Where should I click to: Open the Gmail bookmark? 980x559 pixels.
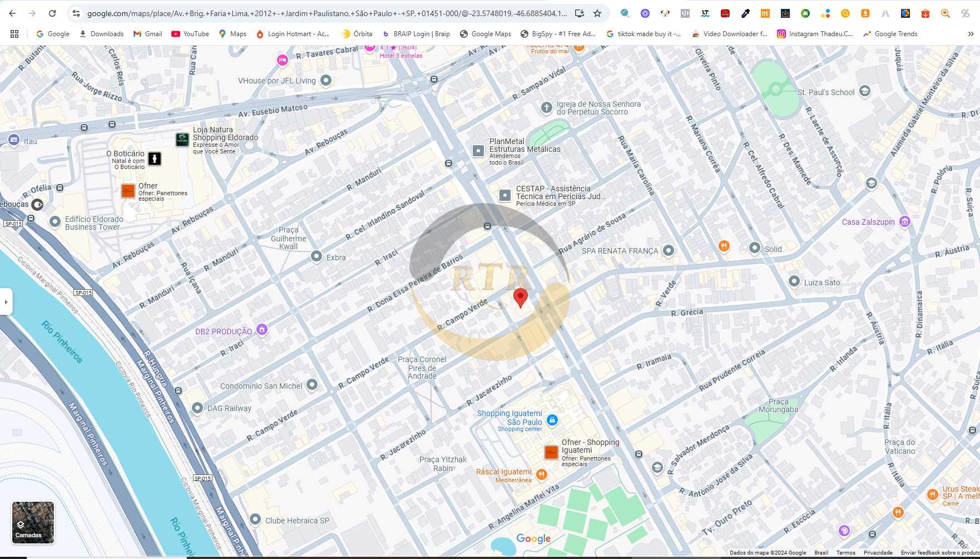point(147,34)
